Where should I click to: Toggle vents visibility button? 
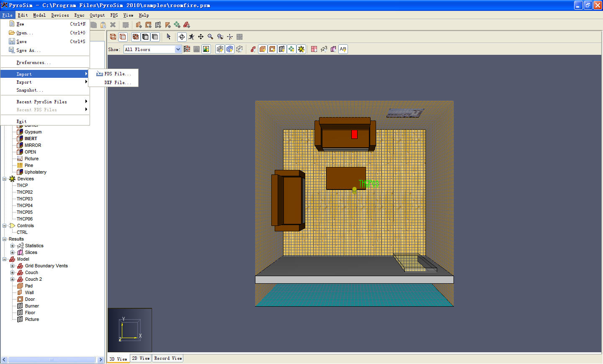pyautogui.click(x=282, y=49)
